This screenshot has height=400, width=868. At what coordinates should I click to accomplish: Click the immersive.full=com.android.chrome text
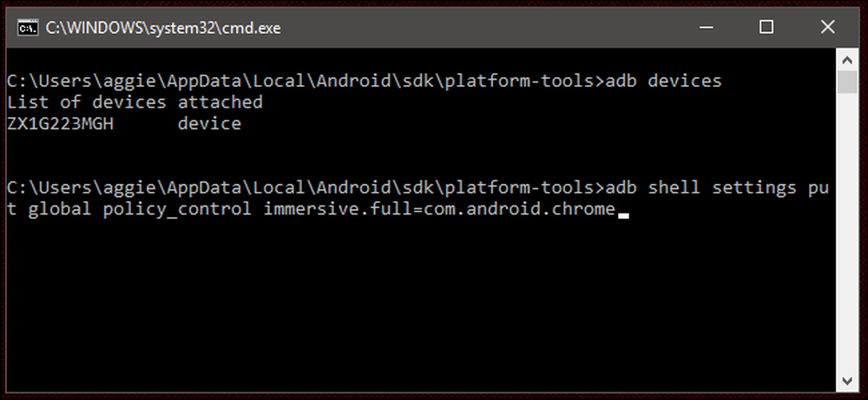439,210
